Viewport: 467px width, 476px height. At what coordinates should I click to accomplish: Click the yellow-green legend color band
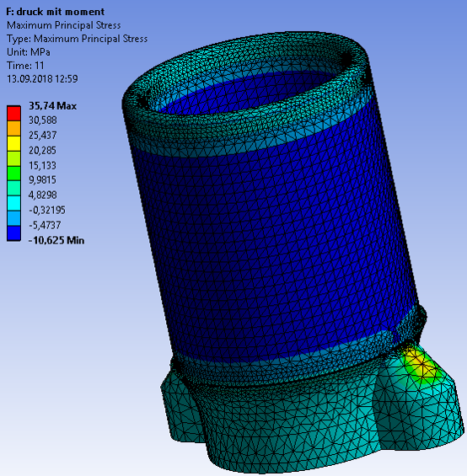click(13, 158)
